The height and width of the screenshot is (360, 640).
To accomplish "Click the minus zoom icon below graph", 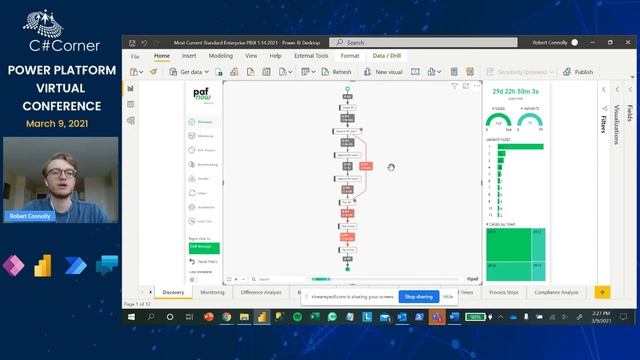I will click(x=243, y=279).
